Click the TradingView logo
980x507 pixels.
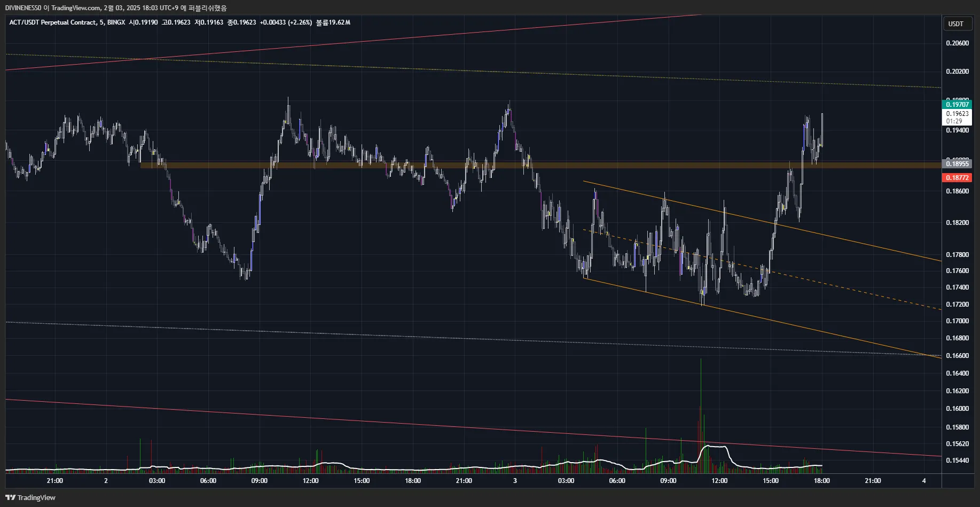coord(30,497)
